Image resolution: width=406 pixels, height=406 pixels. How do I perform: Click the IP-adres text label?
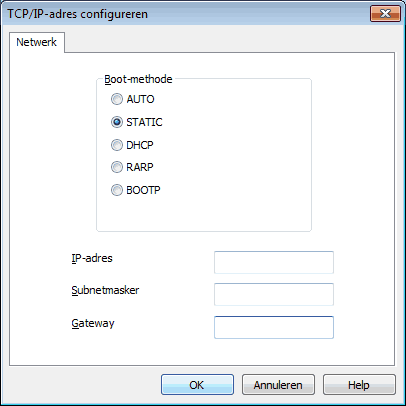(92, 258)
